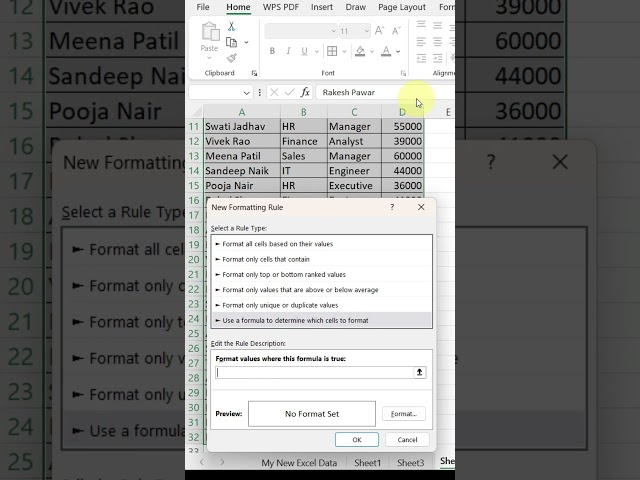Open the Underline style dropdown arrow

pyautogui.click(x=317, y=51)
